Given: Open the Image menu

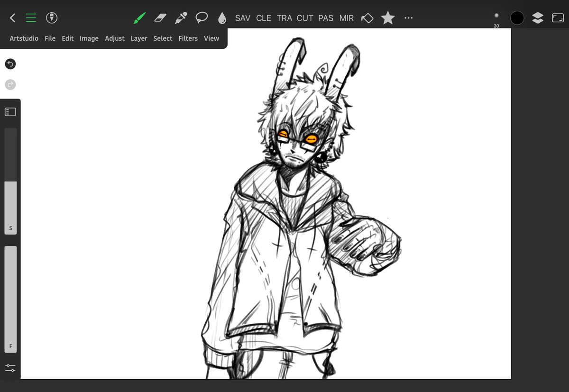Looking at the screenshot, I should coord(89,38).
